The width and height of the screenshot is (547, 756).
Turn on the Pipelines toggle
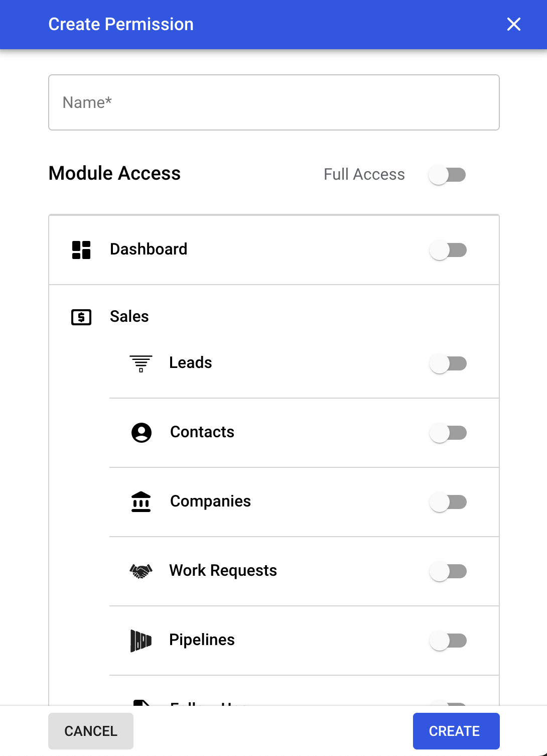click(x=448, y=641)
